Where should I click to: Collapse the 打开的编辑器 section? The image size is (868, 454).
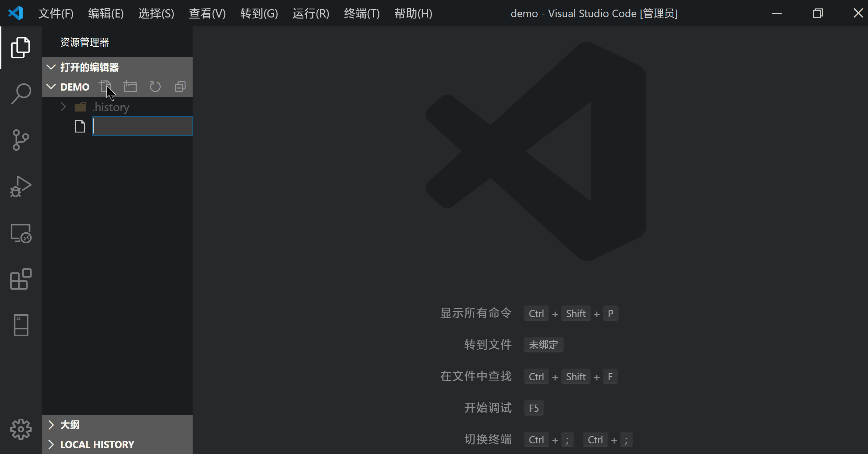point(51,67)
